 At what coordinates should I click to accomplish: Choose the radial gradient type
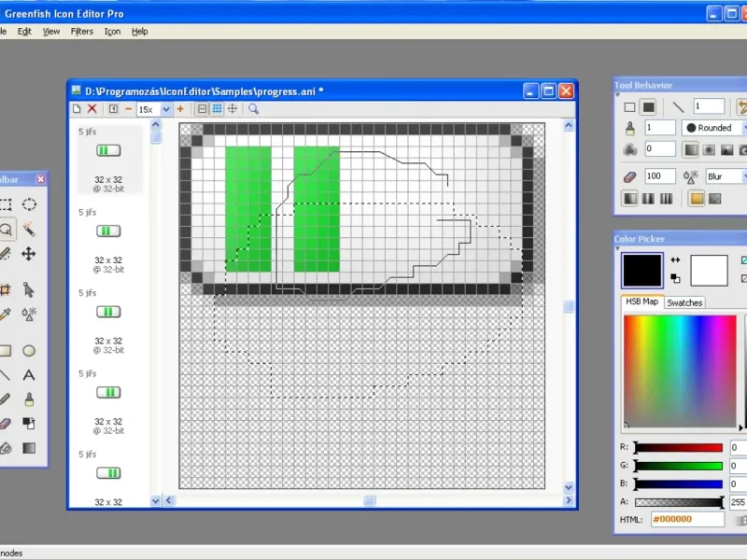click(x=709, y=150)
